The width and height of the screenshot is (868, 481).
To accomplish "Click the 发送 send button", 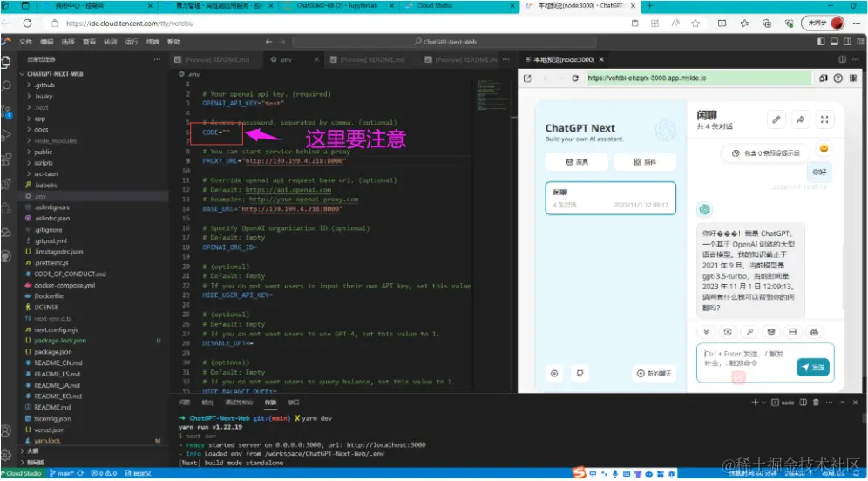I will point(812,367).
